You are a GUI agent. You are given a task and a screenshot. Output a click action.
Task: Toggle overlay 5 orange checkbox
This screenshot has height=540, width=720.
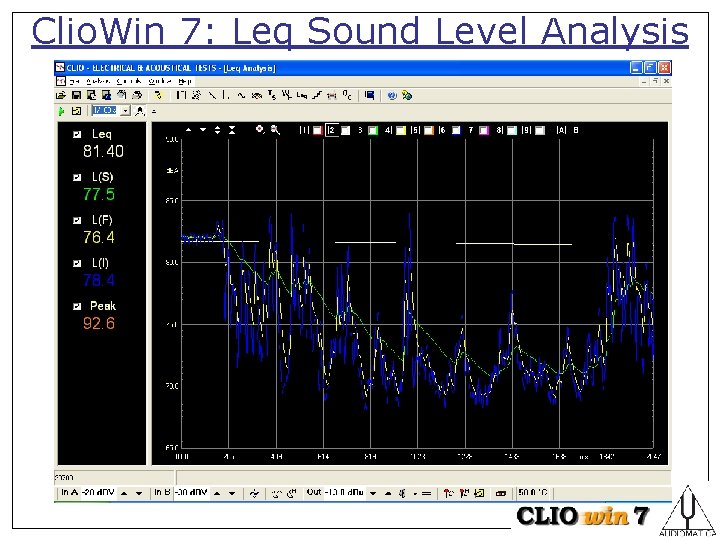(428, 130)
